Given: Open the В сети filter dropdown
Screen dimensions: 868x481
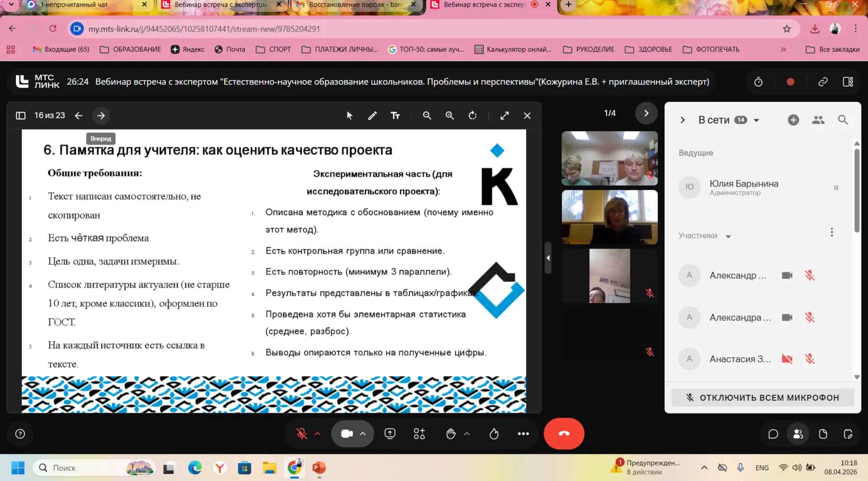Looking at the screenshot, I should click(x=756, y=120).
